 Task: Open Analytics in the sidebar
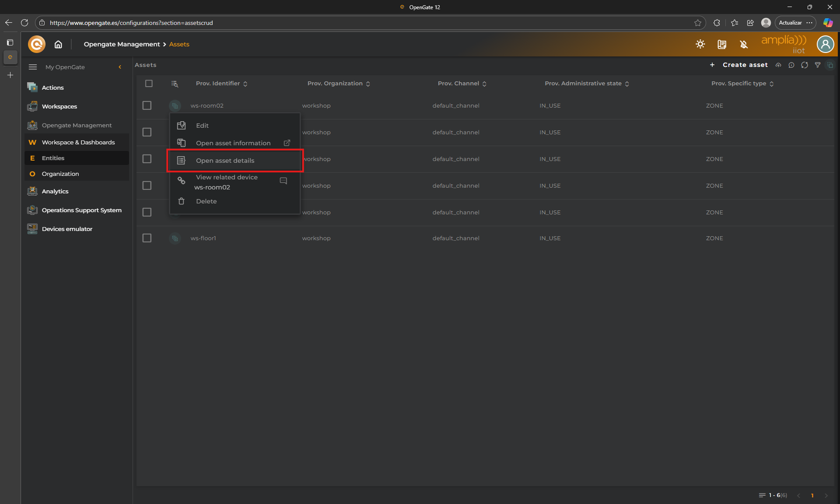pyautogui.click(x=55, y=191)
